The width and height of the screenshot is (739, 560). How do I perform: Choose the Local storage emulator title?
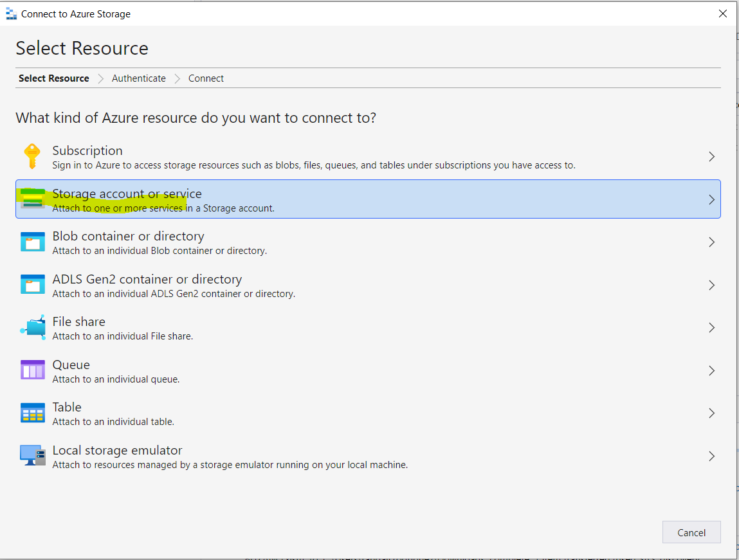click(x=117, y=450)
